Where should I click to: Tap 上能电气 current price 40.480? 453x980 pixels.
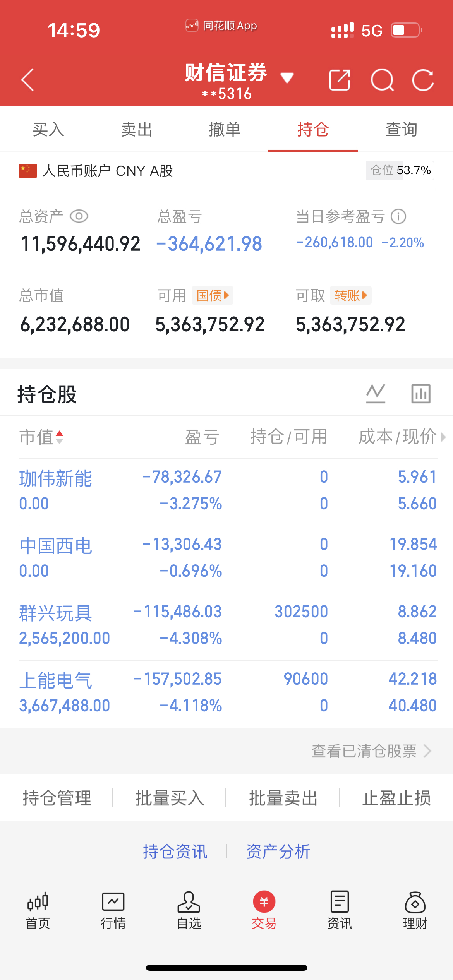(x=413, y=706)
